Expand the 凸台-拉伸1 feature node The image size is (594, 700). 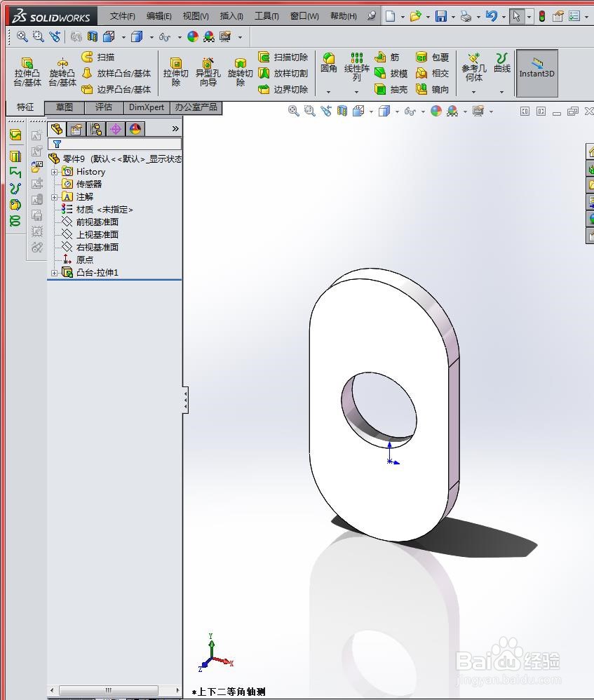[x=55, y=273]
